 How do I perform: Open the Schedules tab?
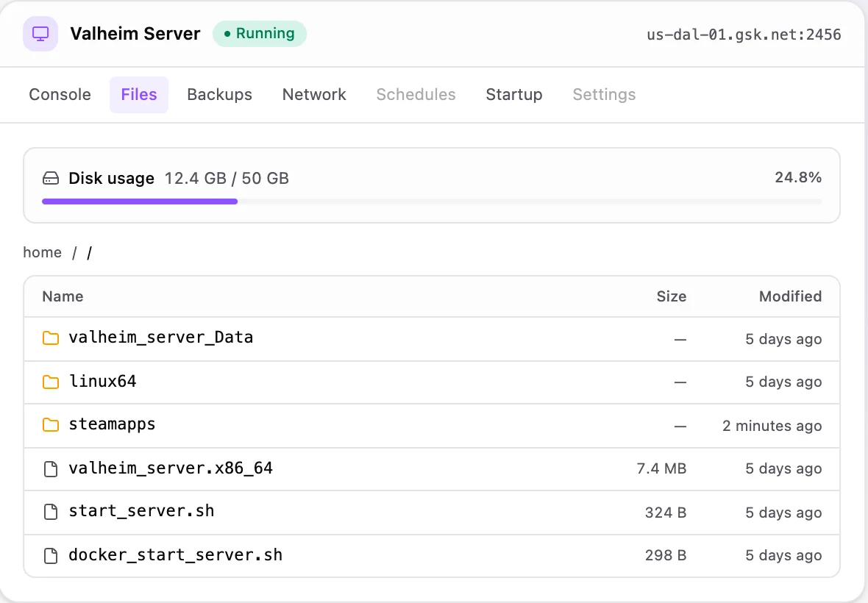tap(416, 95)
